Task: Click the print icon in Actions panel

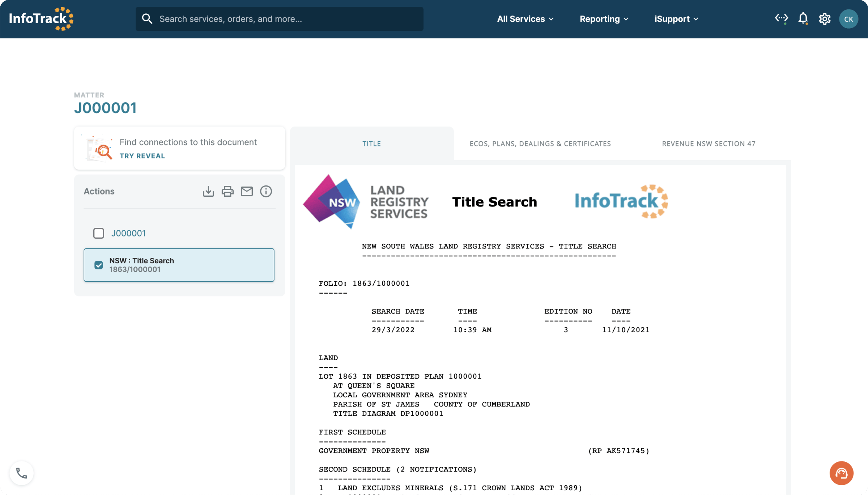Action: coord(227,191)
